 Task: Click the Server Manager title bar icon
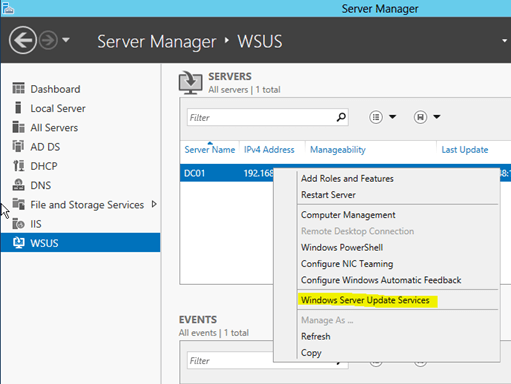[8, 8]
